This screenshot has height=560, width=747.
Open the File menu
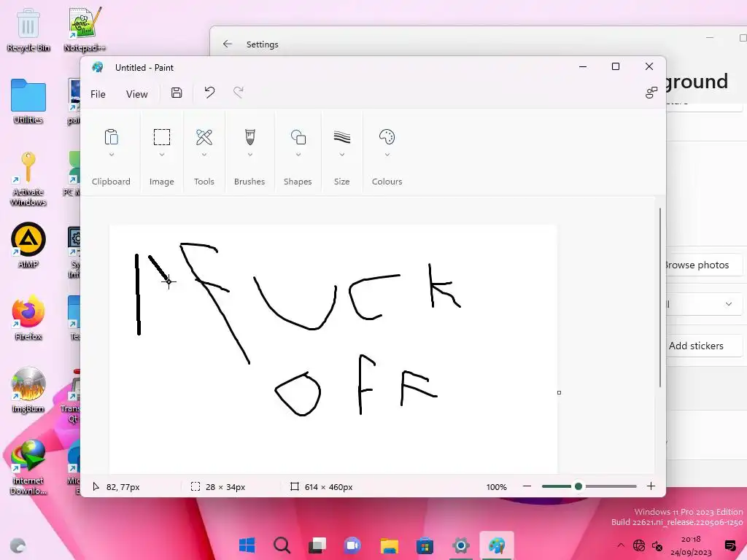pos(98,94)
